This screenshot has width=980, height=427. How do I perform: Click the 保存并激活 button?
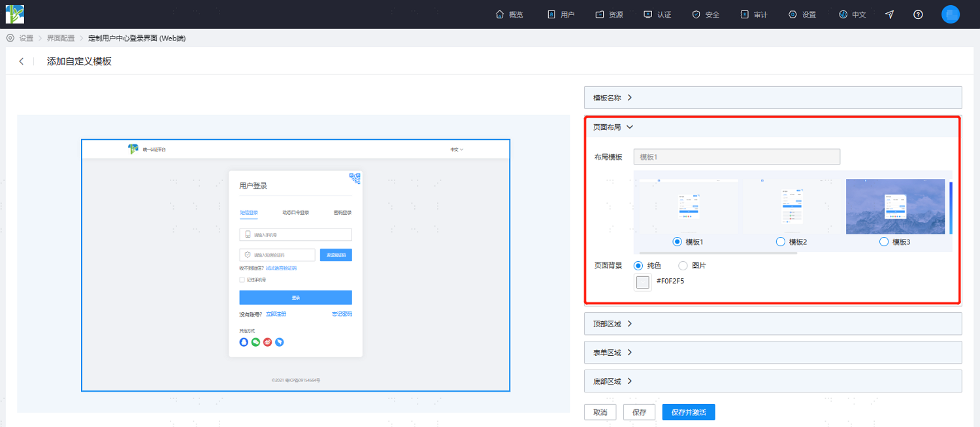689,413
